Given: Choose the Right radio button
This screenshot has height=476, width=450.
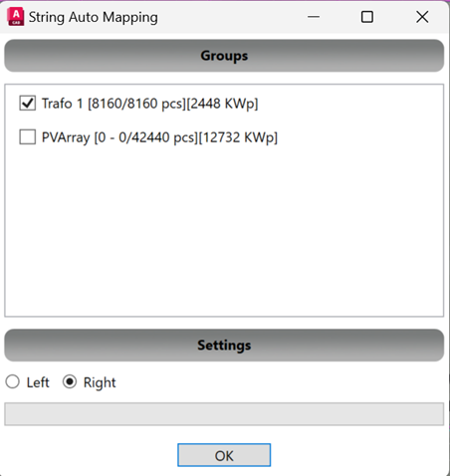Looking at the screenshot, I should click(x=70, y=381).
